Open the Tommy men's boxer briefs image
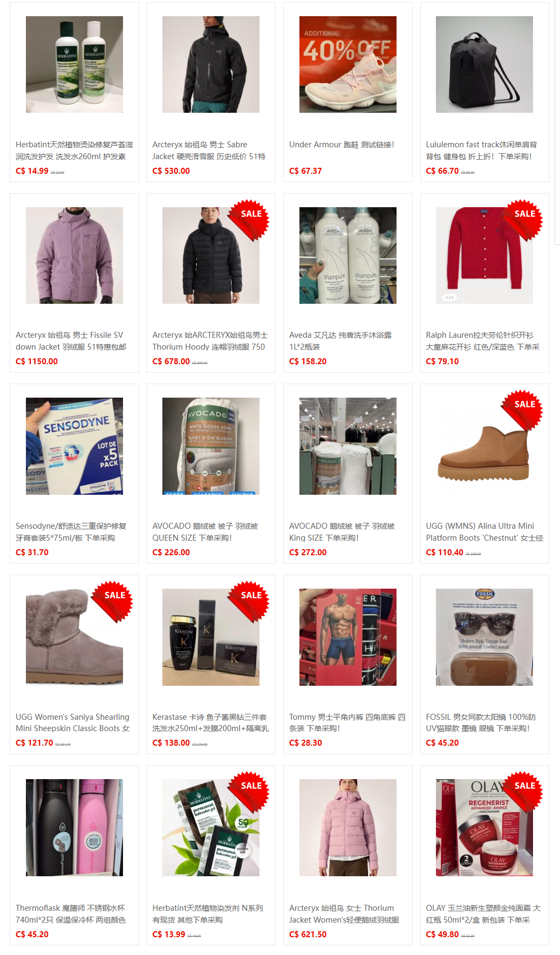560x955 pixels. pyautogui.click(x=348, y=637)
